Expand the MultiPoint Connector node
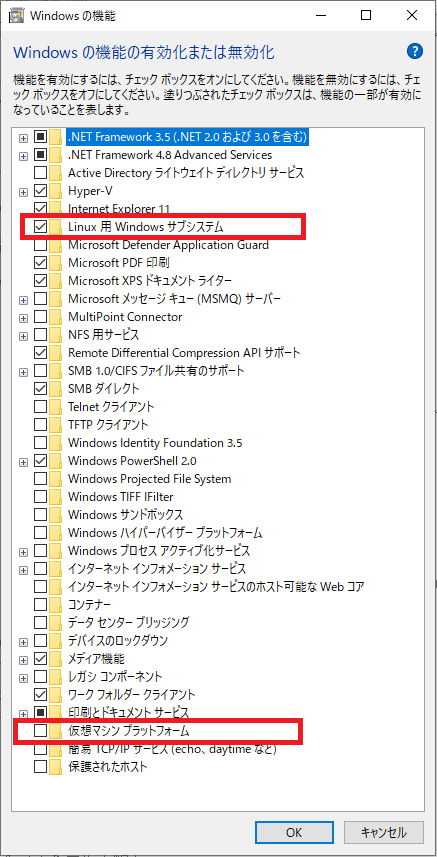The width and height of the screenshot is (437, 857). (23, 318)
